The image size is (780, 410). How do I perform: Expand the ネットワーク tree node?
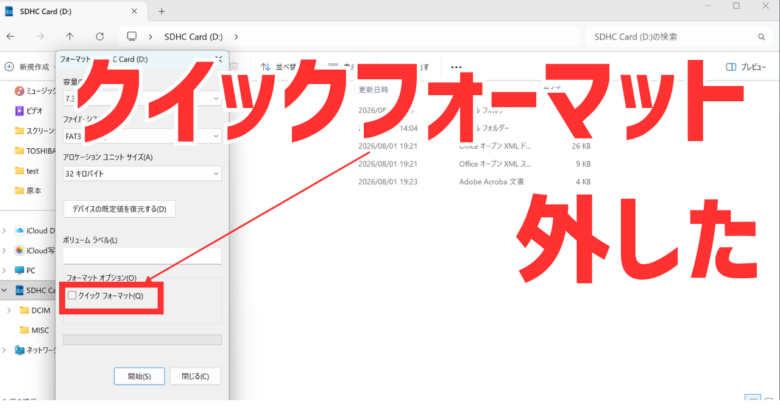[4, 350]
